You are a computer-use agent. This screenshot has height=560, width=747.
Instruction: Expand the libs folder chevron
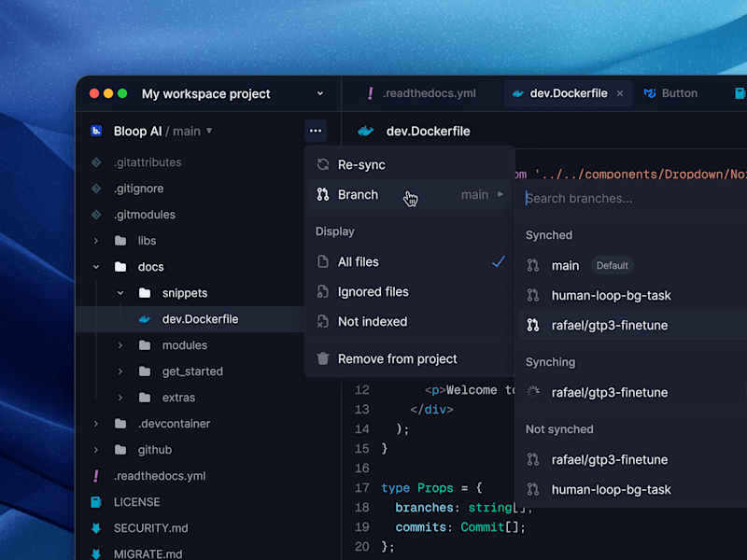(96, 241)
